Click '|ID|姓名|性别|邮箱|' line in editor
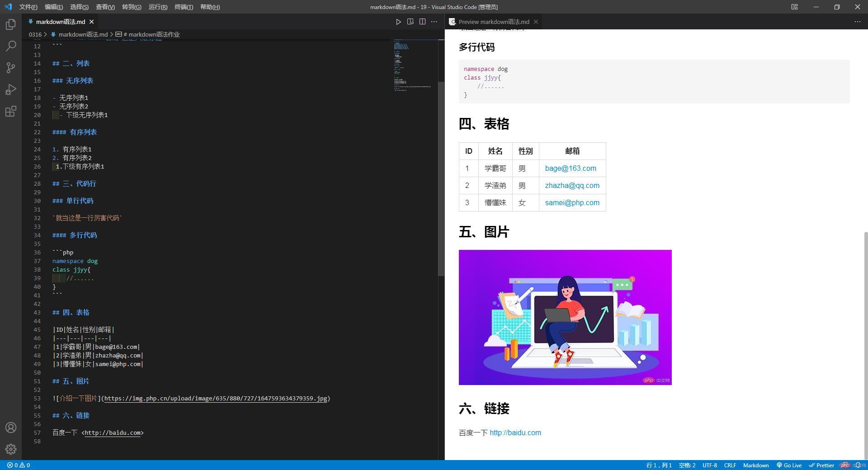 [84, 329]
